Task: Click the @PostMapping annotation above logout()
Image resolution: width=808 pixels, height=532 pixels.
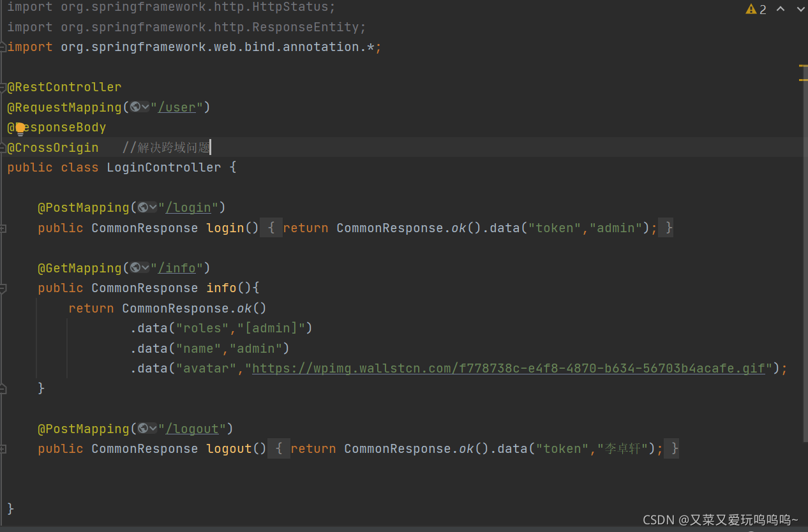Action: pos(84,429)
